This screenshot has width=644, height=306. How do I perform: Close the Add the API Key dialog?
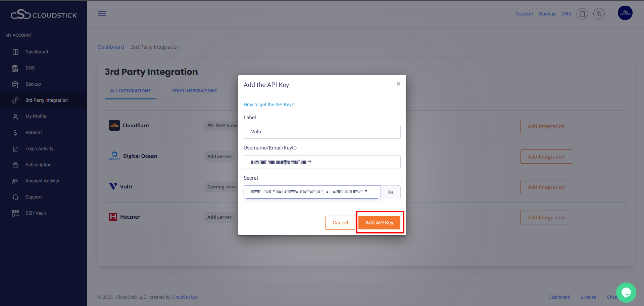click(x=398, y=84)
